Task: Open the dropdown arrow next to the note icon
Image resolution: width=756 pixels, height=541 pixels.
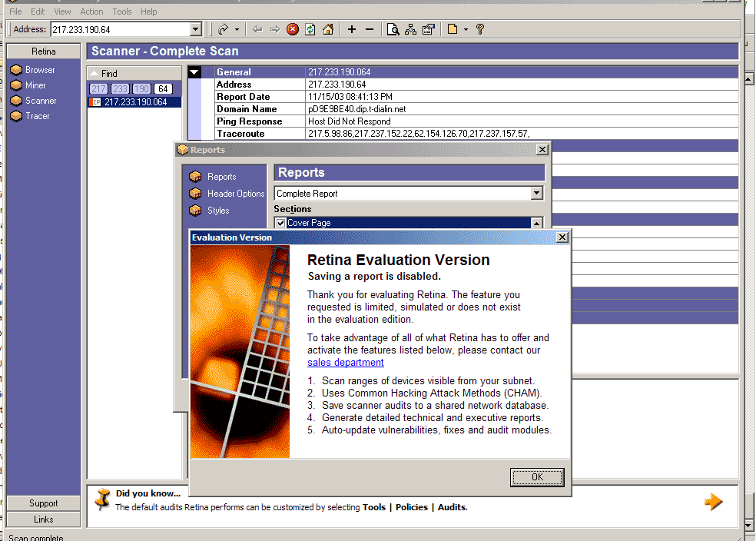Action: coord(466,29)
